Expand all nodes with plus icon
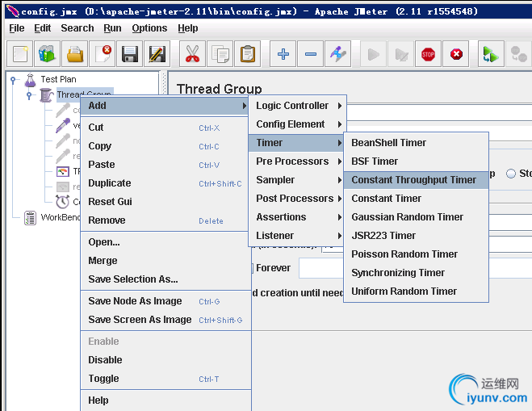Image resolution: width=532 pixels, height=411 pixels. [x=283, y=54]
